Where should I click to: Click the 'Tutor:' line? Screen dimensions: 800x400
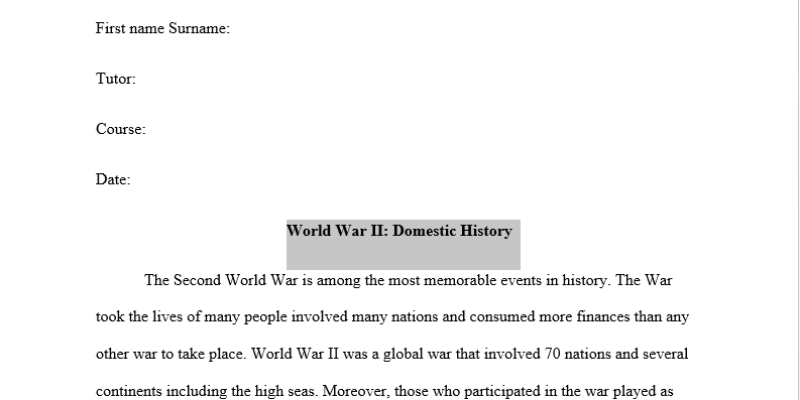116,79
